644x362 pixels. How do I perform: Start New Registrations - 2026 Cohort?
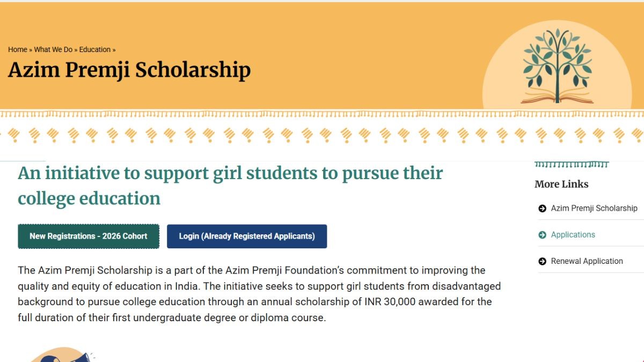click(89, 237)
